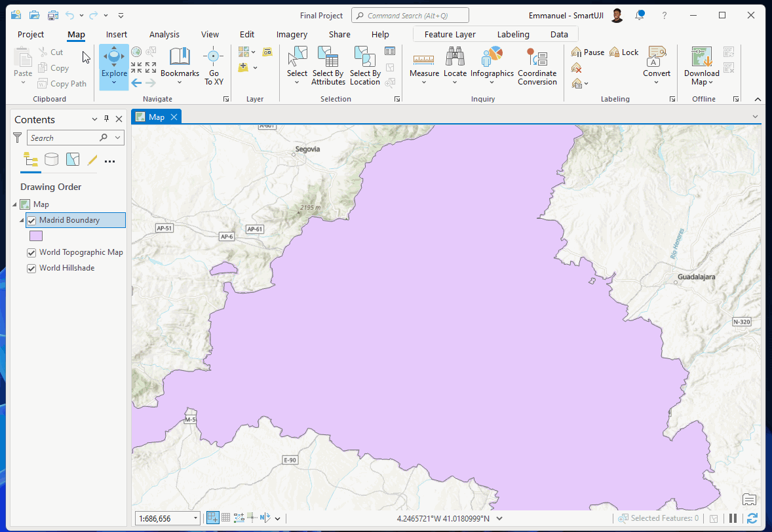Viewport: 772px width, 532px height.
Task: Switch to List By Data Source view
Action: (x=51, y=160)
